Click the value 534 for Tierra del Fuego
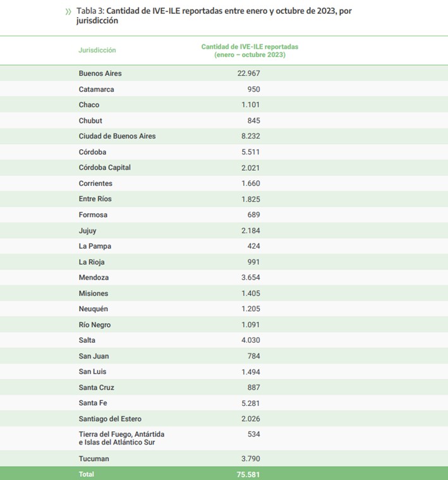 [x=253, y=434]
